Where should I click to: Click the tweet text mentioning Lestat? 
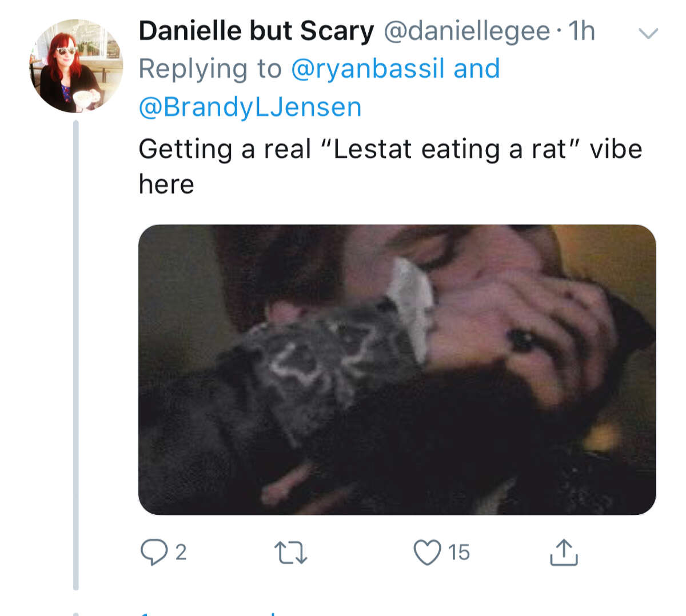point(390,150)
